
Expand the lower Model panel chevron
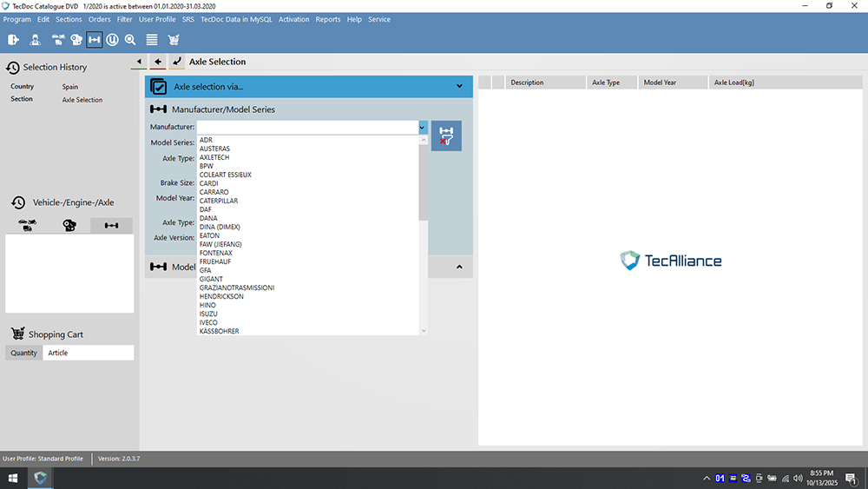[x=459, y=267]
